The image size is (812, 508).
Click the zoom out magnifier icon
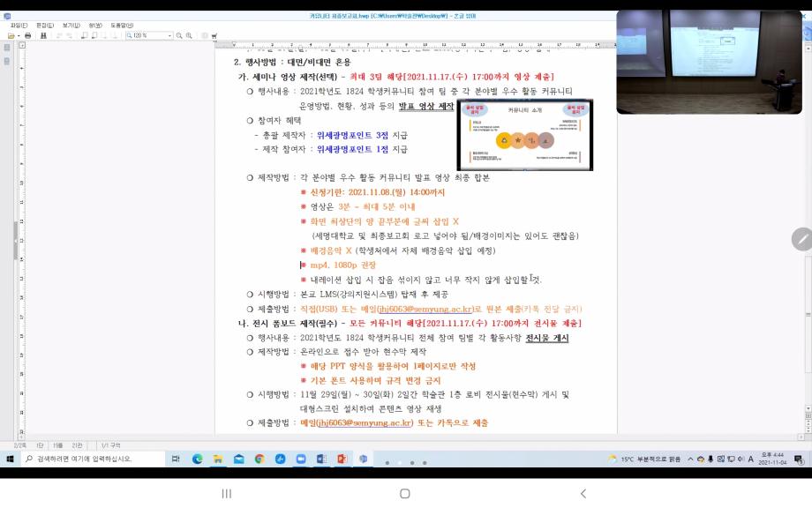tap(180, 34)
